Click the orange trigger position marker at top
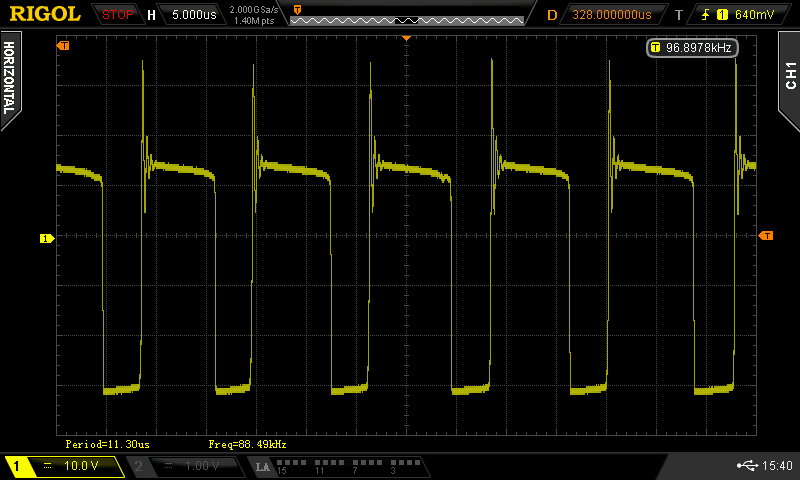This screenshot has width=800, height=480. coord(406,38)
